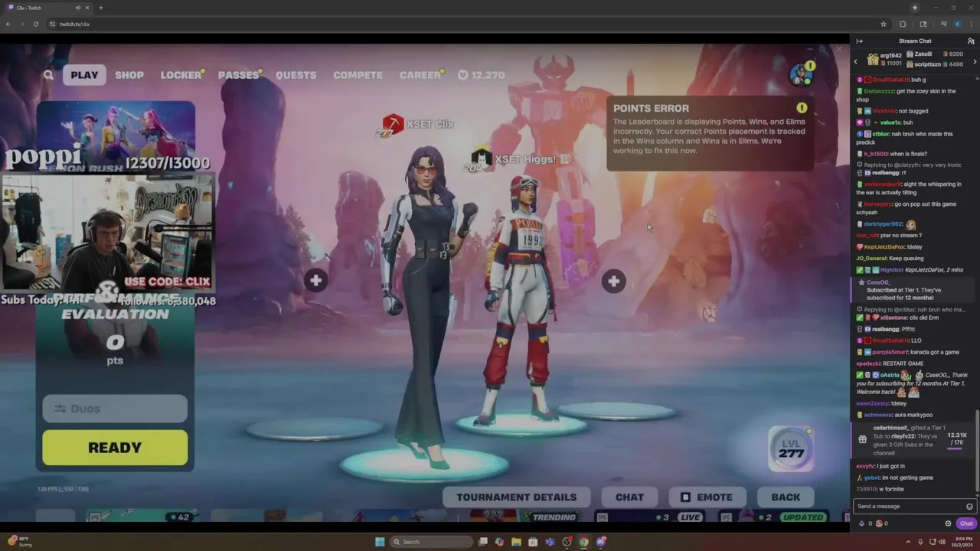Open TOURNAMENT DETAILS

pos(517,497)
